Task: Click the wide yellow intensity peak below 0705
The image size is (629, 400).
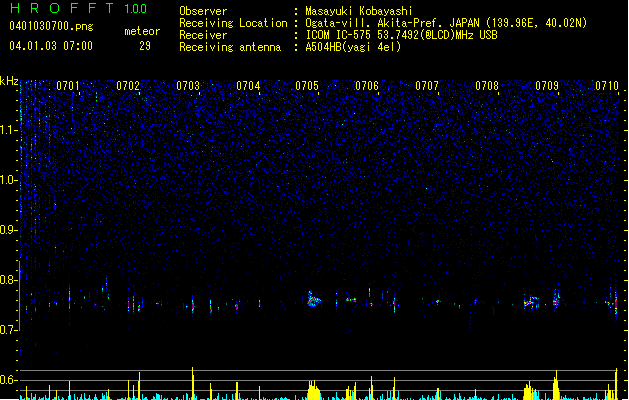Action: tap(314, 390)
